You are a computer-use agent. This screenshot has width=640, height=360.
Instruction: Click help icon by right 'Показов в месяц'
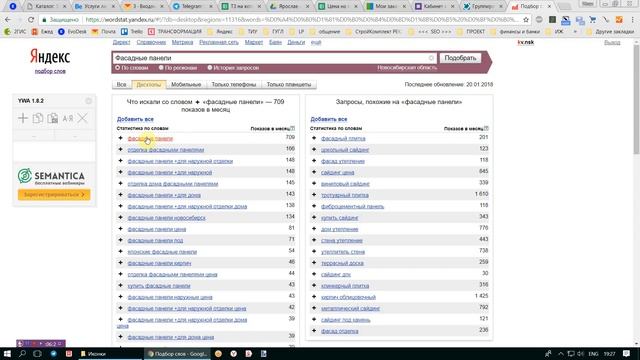pyautogui.click(x=486, y=128)
